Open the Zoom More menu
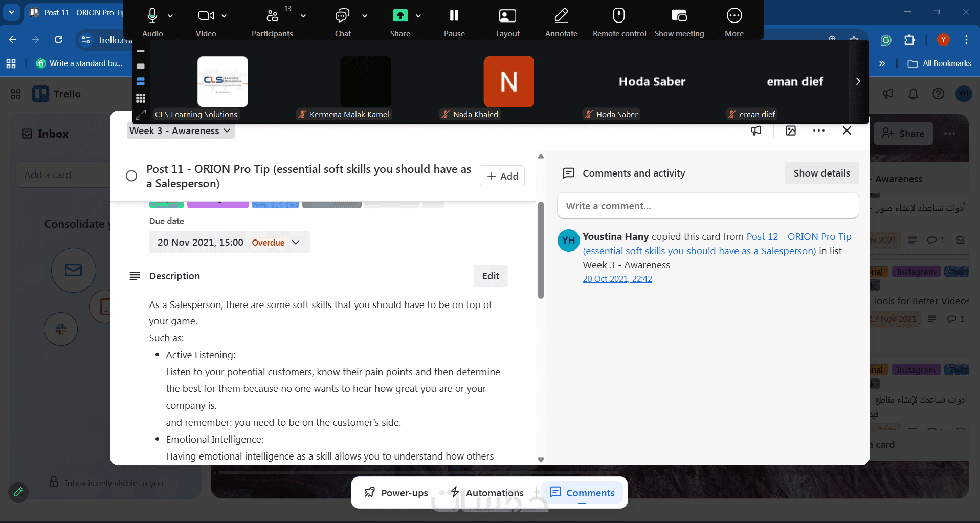 pyautogui.click(x=734, y=16)
